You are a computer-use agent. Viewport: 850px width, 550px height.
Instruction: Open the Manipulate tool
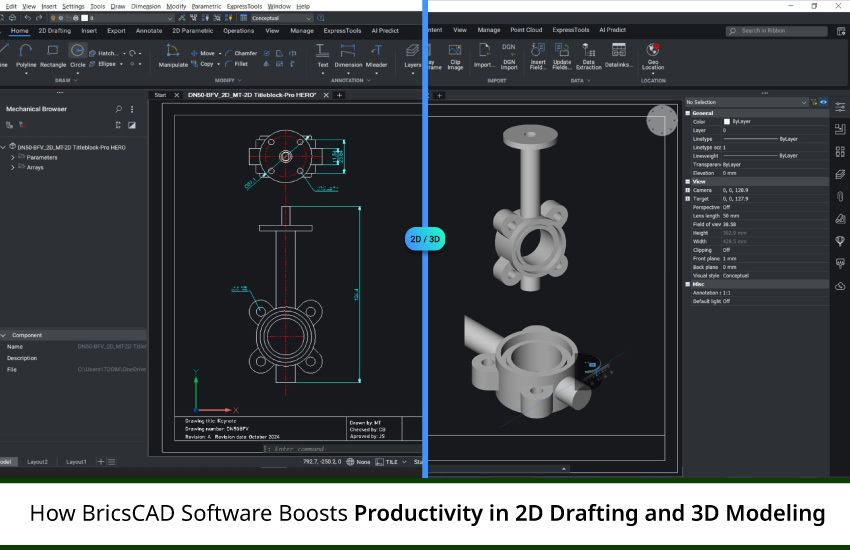coord(173,56)
